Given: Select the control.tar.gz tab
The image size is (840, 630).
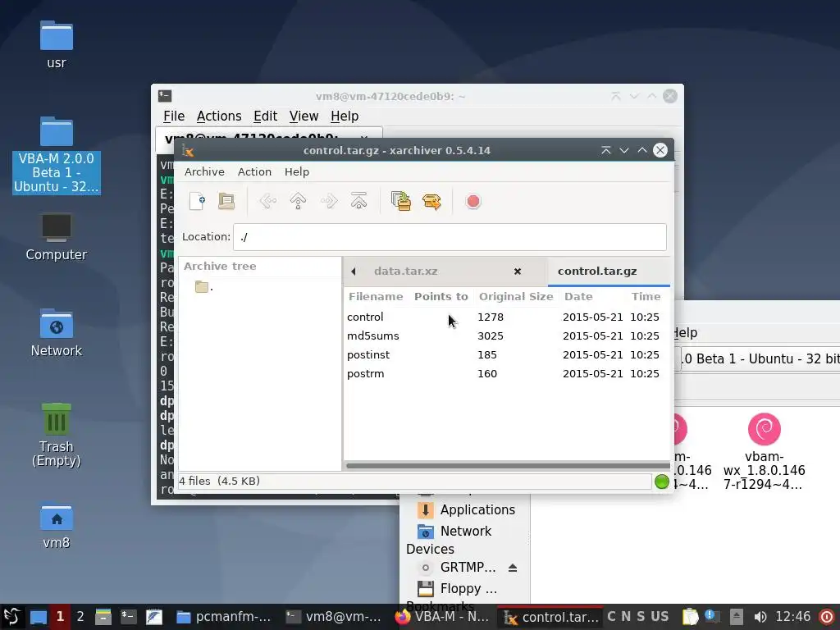Looking at the screenshot, I should [597, 271].
